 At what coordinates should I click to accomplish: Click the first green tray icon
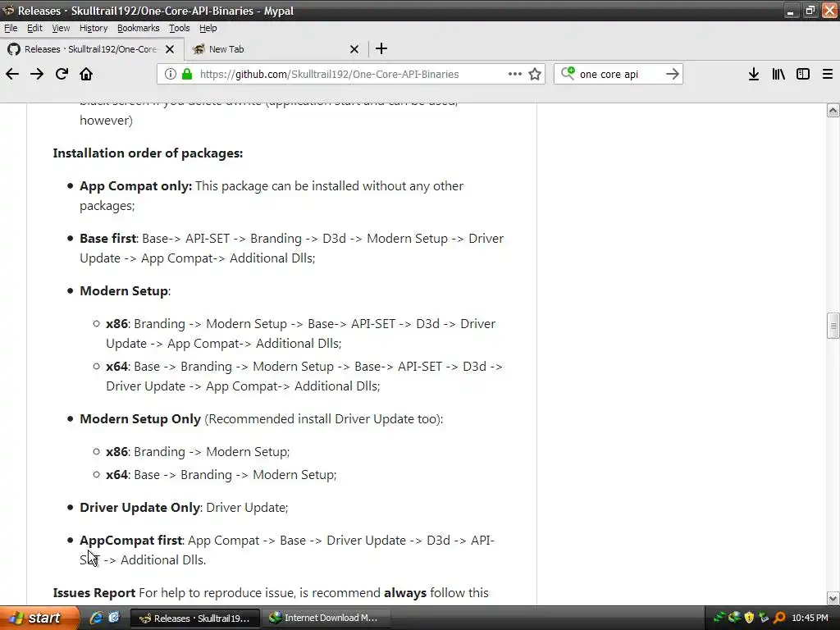point(719,618)
